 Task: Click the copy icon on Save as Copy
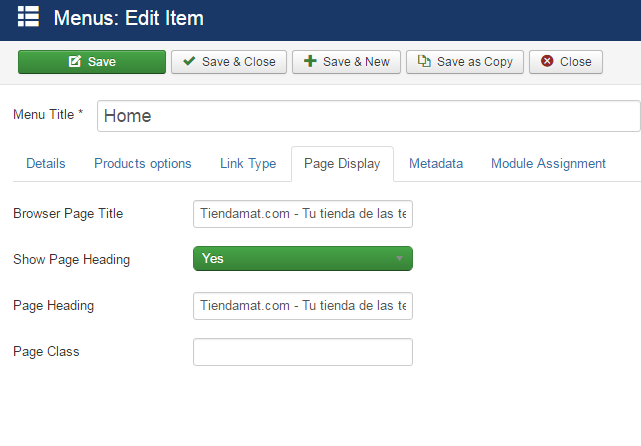(x=424, y=62)
